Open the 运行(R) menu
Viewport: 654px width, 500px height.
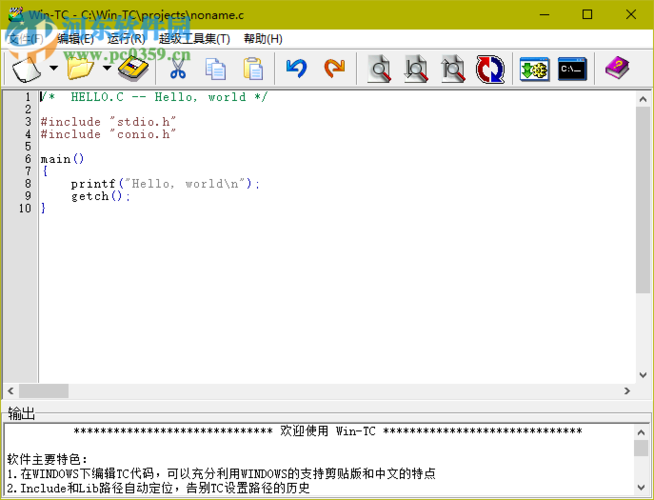126,39
